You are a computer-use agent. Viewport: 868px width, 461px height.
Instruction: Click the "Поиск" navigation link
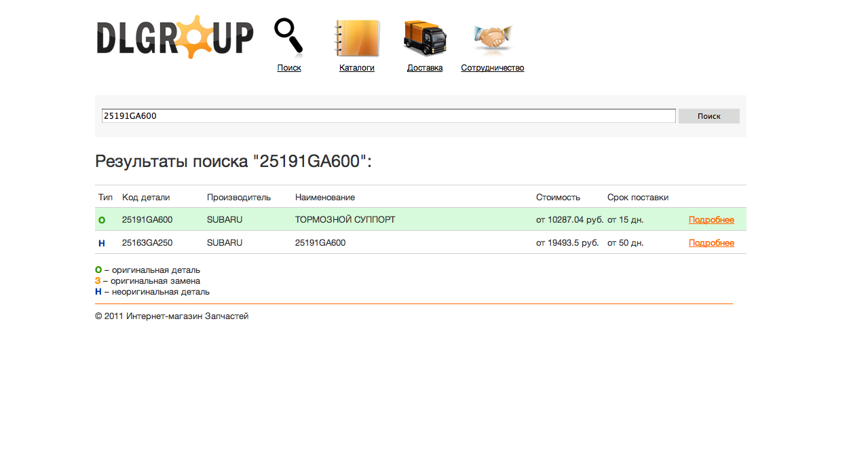click(x=288, y=67)
